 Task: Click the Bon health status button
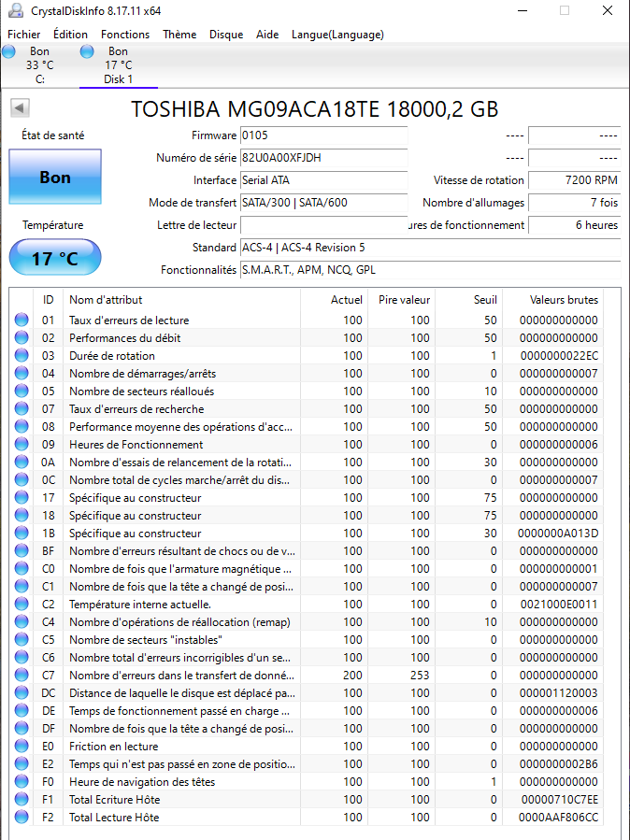click(55, 177)
